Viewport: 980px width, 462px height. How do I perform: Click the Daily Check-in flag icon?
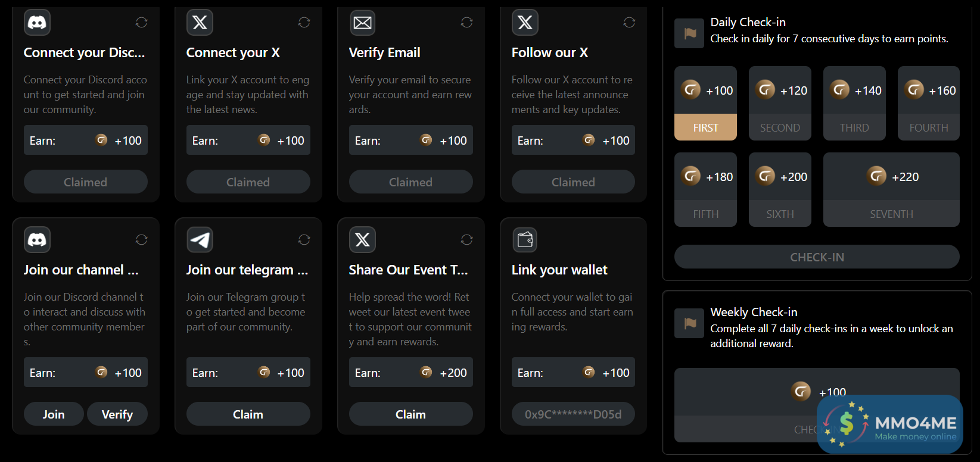[689, 33]
